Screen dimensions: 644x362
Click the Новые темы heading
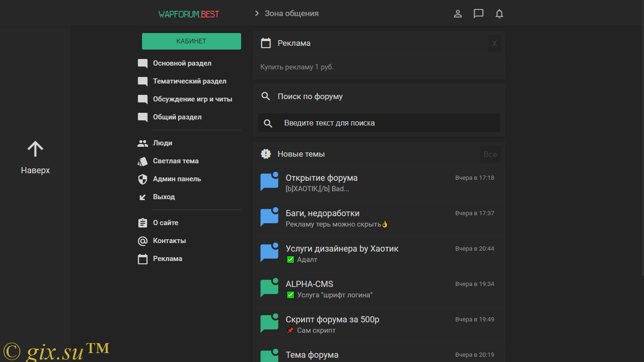301,154
